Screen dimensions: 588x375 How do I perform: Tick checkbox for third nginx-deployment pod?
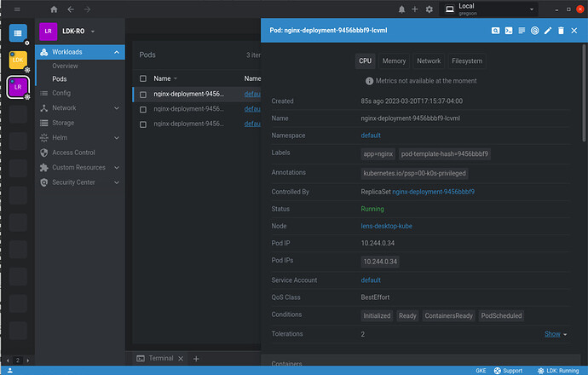tap(143, 124)
